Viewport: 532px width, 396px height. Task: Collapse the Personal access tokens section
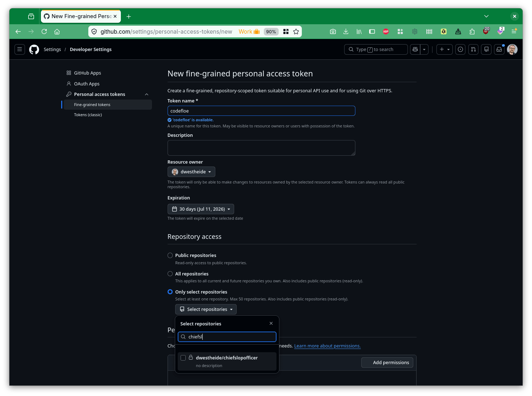147,94
